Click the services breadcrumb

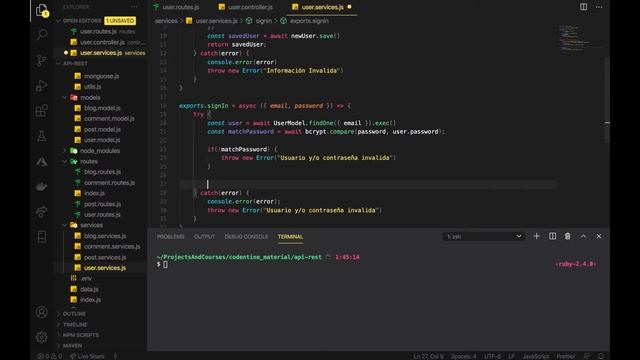click(x=166, y=21)
